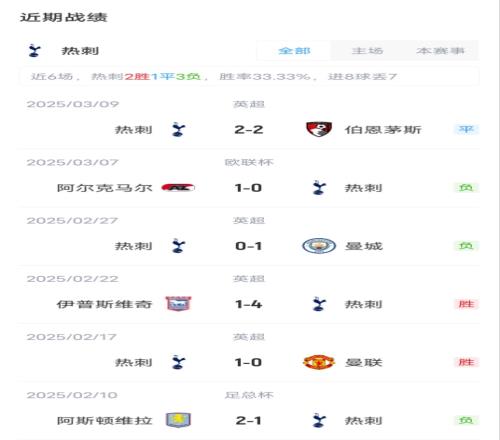Open the 2-2 match score details
This screenshot has height=440, width=500.
[x=249, y=129]
